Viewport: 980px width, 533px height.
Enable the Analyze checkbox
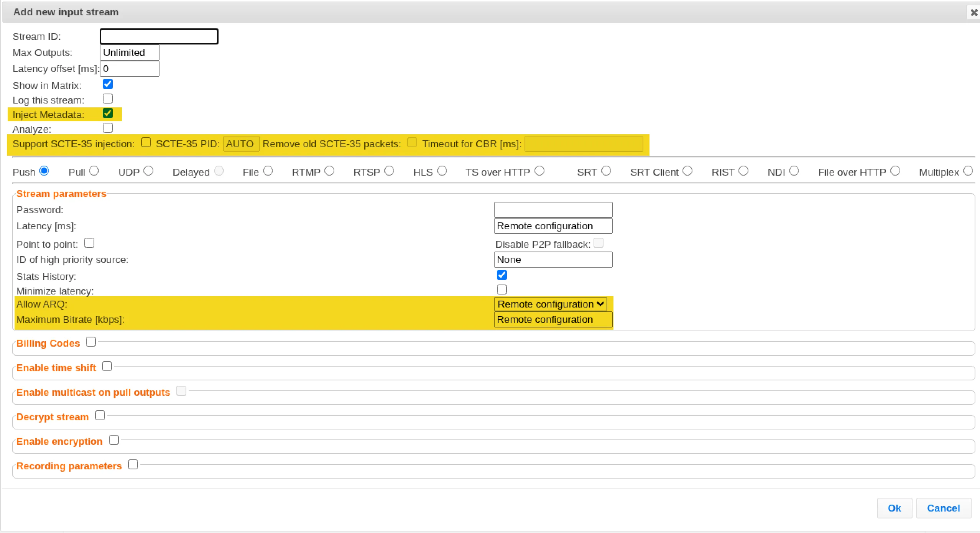pos(108,128)
